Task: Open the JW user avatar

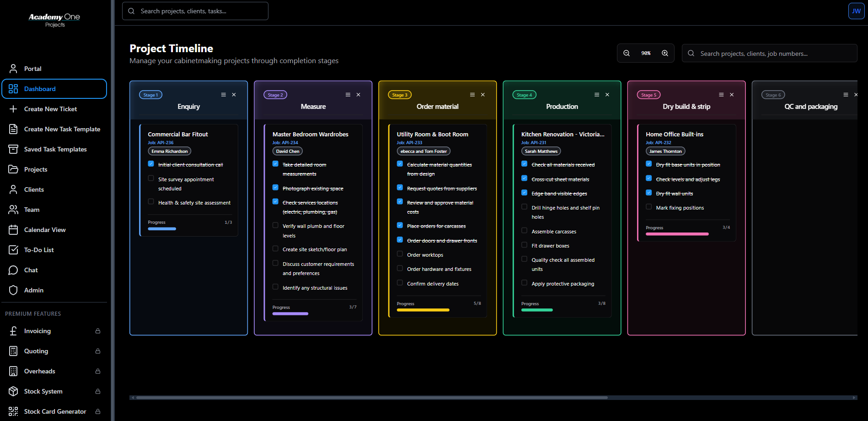Action: pyautogui.click(x=856, y=11)
